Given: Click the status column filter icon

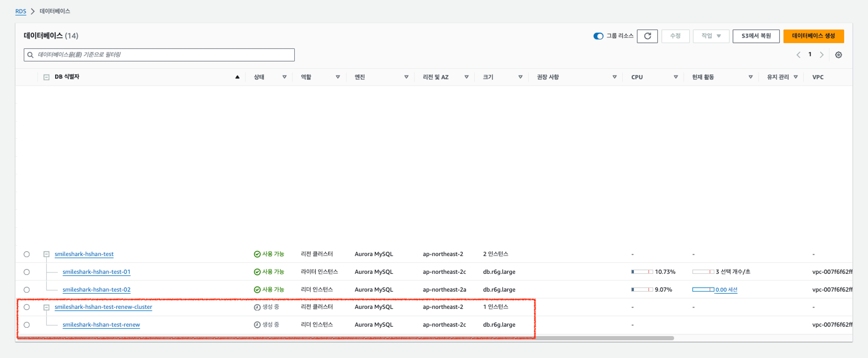Looking at the screenshot, I should 285,77.
